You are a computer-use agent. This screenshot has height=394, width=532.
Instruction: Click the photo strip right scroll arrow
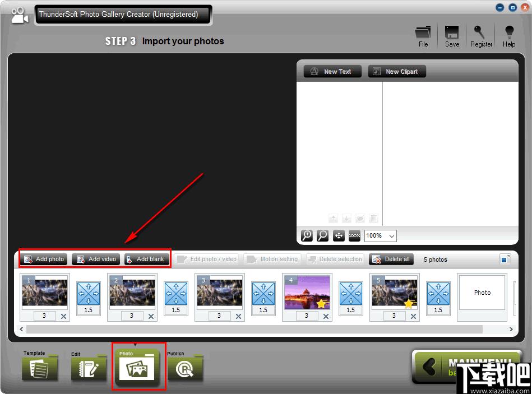click(x=511, y=329)
